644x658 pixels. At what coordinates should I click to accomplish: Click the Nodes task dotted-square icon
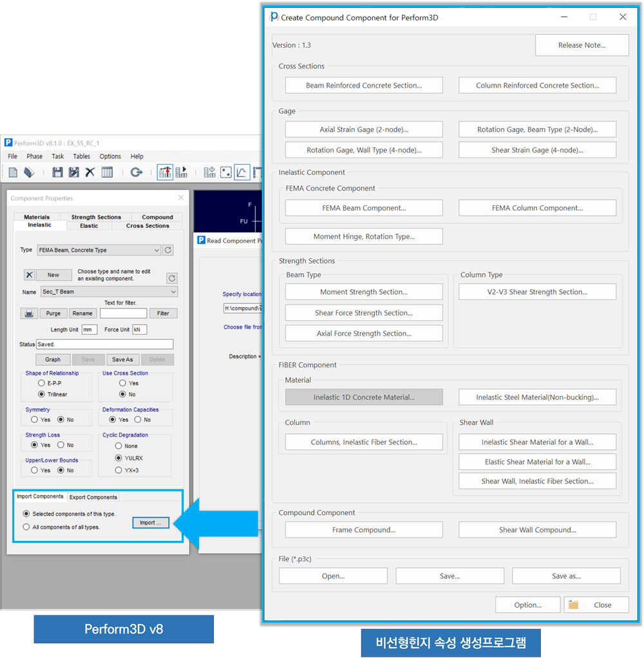tap(226, 172)
